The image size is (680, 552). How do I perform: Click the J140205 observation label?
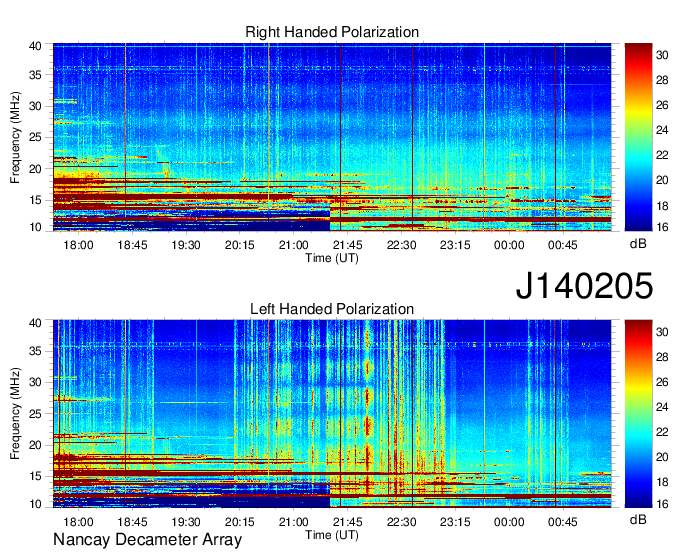584,286
